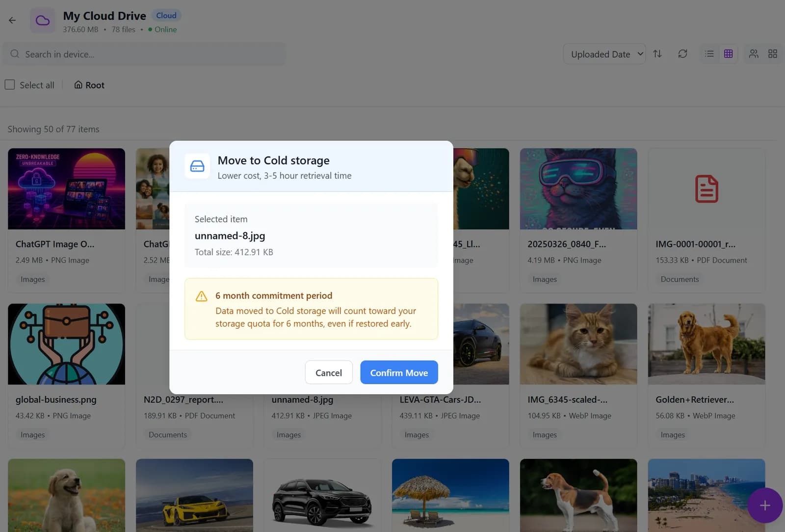
Task: Switch to list view layout
Action: tap(708, 53)
